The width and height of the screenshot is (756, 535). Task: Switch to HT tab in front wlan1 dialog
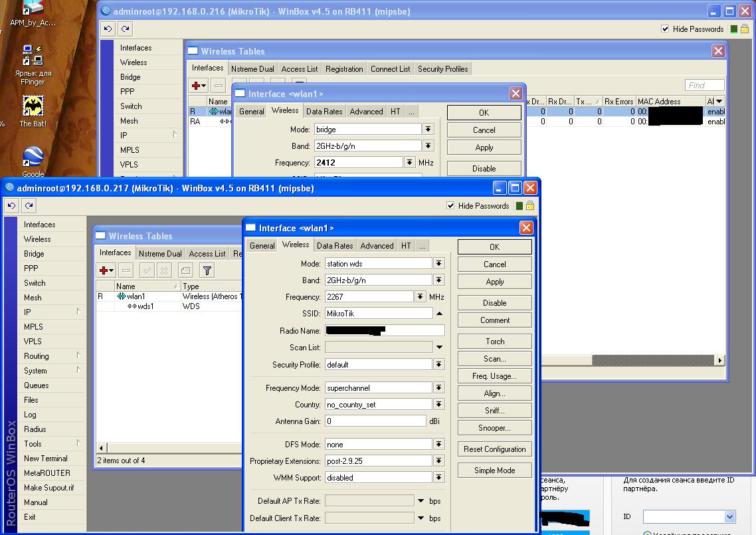[406, 245]
